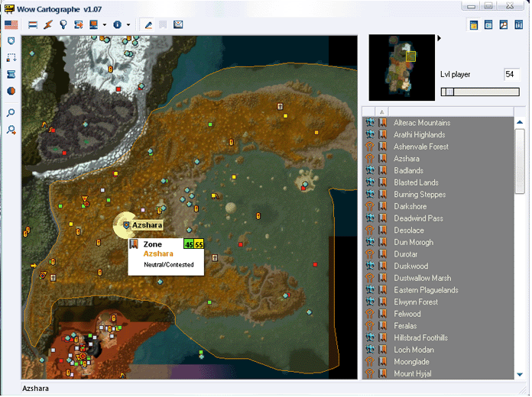Select Darkshore in the zone list
The height and width of the screenshot is (397, 532).
(x=410, y=206)
